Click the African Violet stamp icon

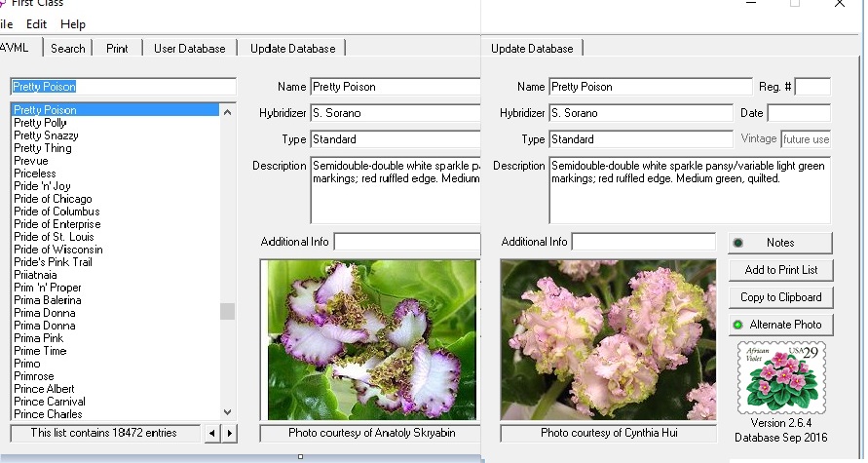779,377
